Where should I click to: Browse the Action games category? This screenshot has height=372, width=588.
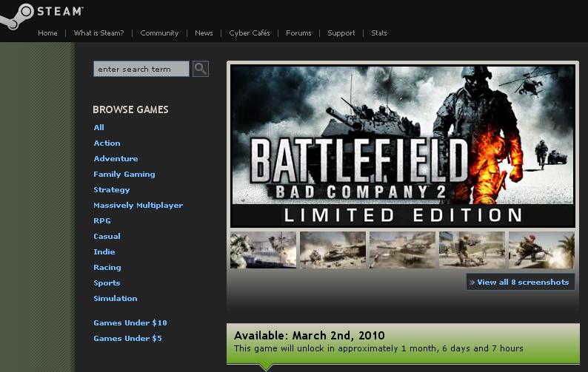pos(107,143)
